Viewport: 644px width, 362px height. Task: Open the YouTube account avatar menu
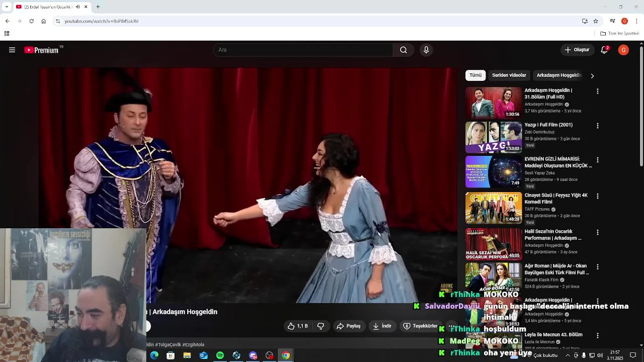(x=623, y=50)
